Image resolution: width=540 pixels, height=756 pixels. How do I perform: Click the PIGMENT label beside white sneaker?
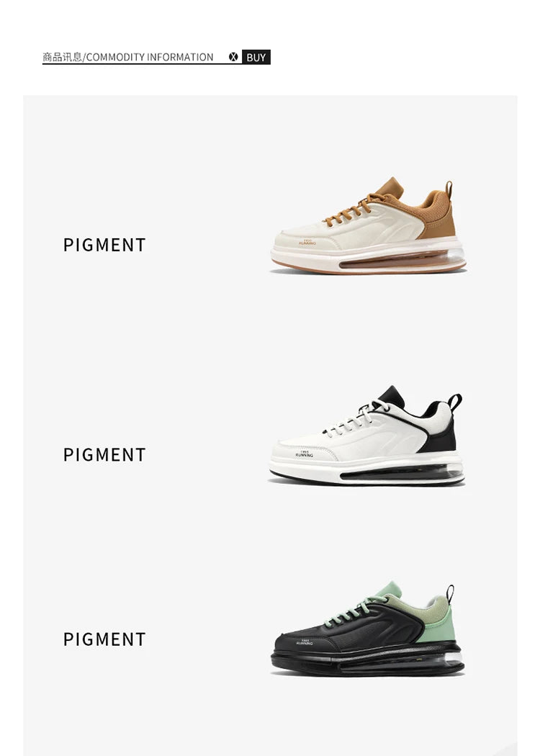tap(104, 454)
